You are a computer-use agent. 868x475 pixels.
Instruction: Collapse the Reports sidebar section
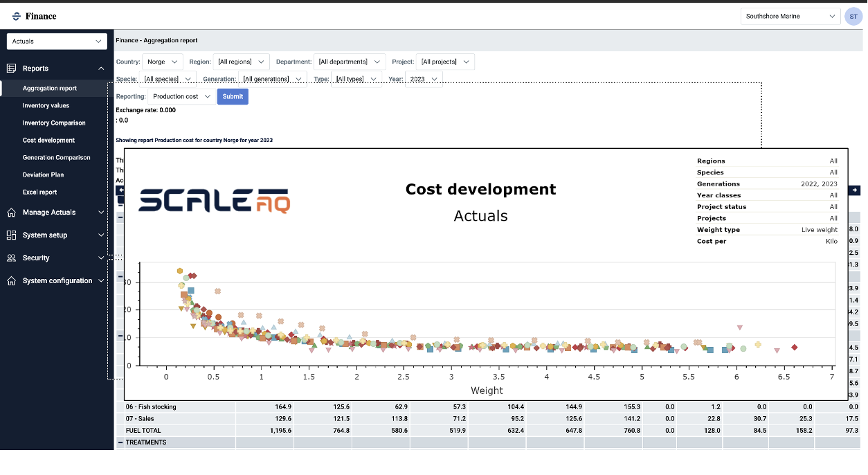point(101,69)
